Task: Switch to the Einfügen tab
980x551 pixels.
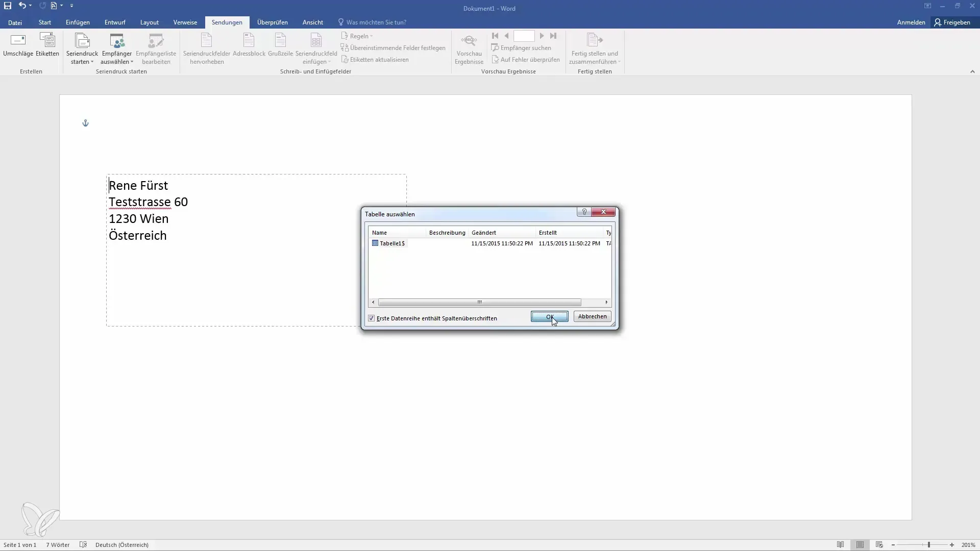Action: click(78, 22)
